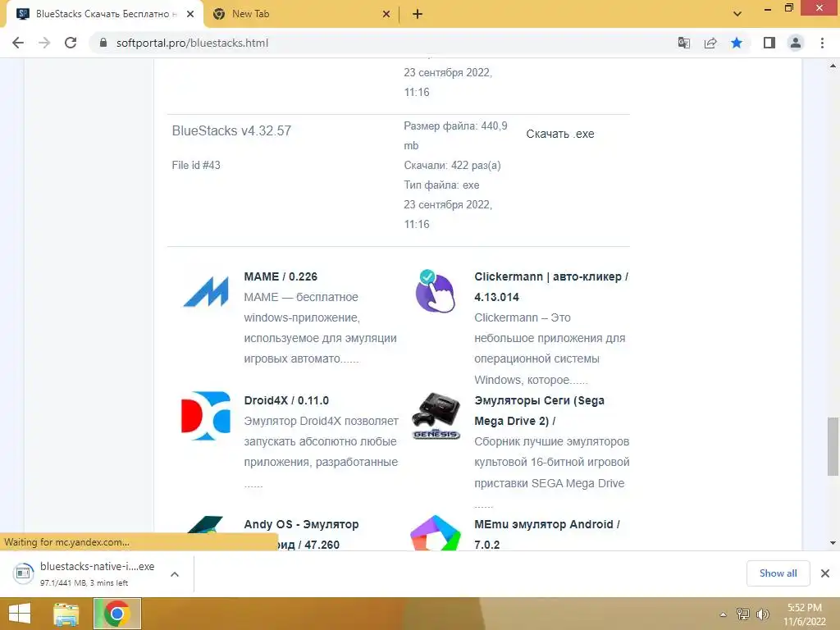The image size is (840, 630).
Task: Open Эмуляторы Сеги Sega Mega Drive link
Action: pyautogui.click(x=540, y=410)
